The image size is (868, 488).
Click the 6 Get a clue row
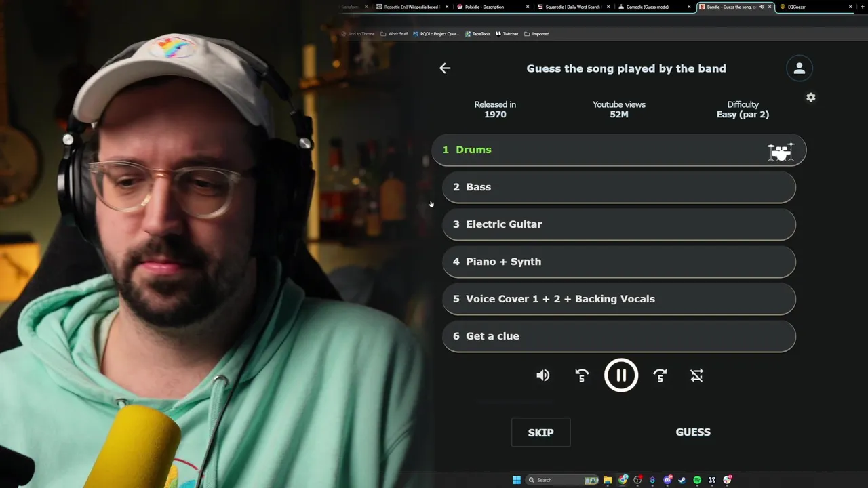(618, 336)
